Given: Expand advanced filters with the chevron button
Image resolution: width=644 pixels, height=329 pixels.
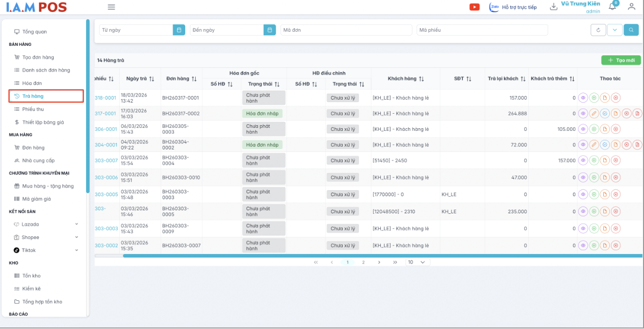Looking at the screenshot, I should coord(614,30).
